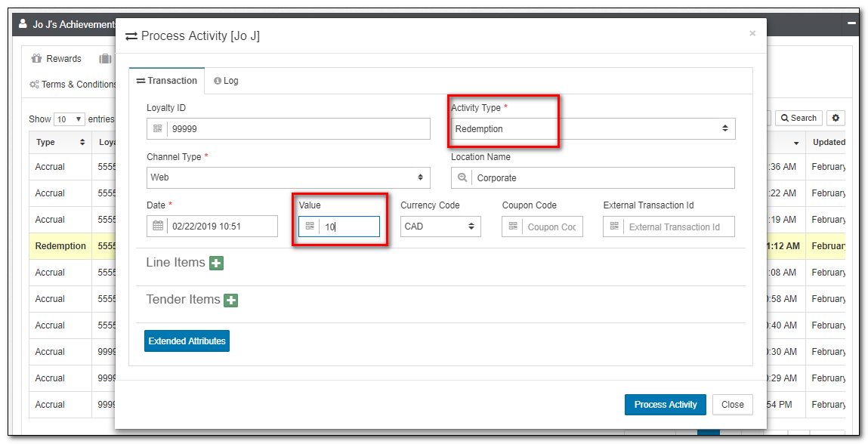The height and width of the screenshot is (444, 868).
Task: Click the calendar icon beside Date field
Action: (x=158, y=226)
